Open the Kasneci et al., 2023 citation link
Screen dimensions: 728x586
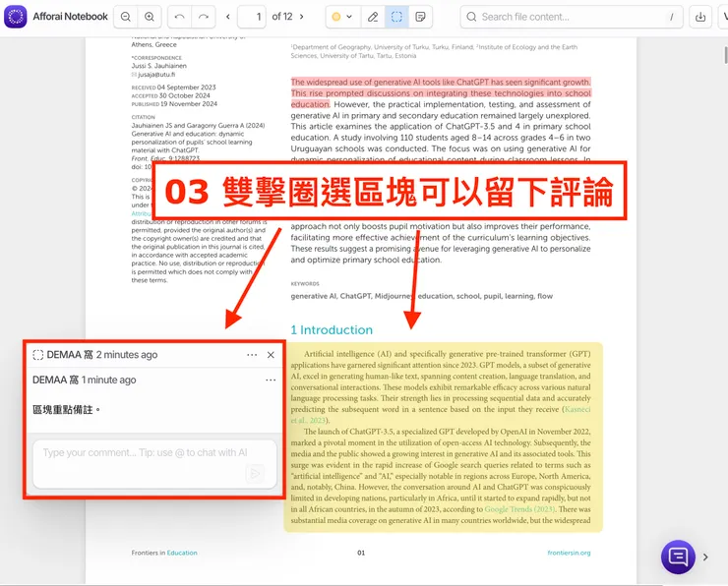coord(576,409)
